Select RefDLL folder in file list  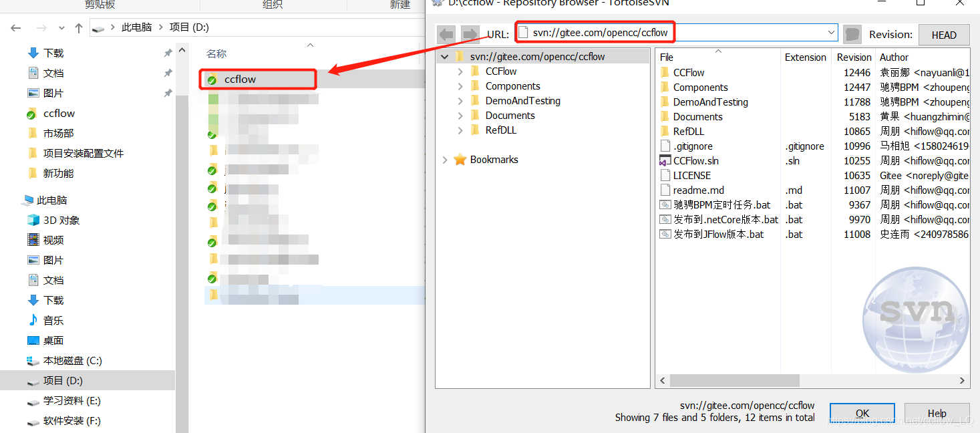point(681,132)
